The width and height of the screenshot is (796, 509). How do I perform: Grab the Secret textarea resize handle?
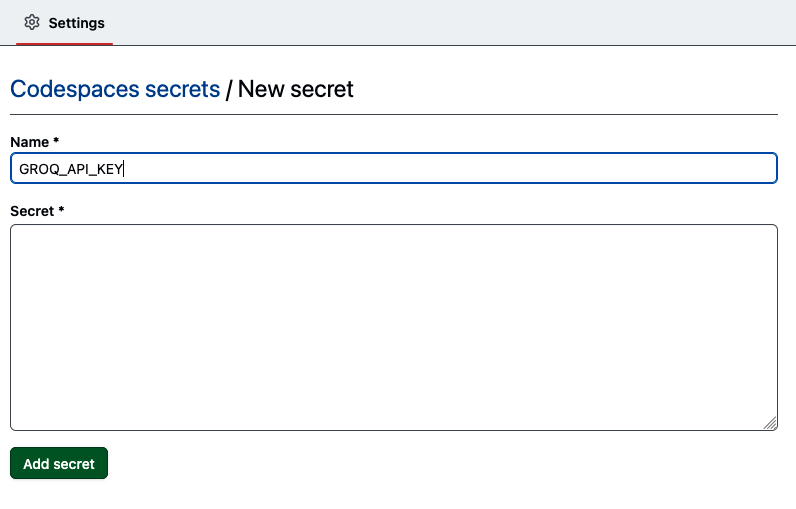770,423
